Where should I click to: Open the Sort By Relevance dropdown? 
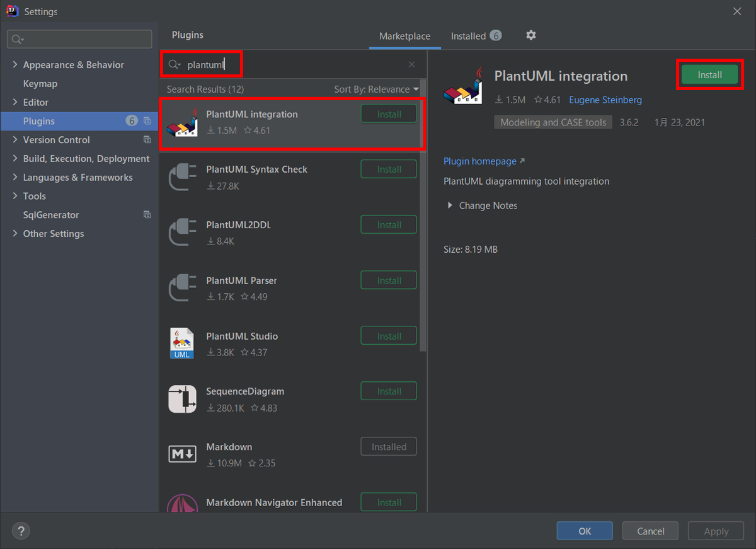377,90
